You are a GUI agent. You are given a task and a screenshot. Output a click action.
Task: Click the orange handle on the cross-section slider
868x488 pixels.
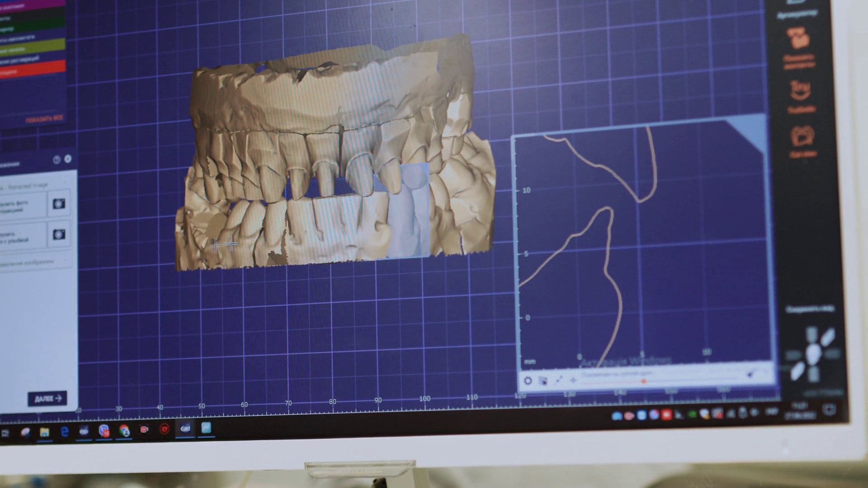click(x=644, y=381)
